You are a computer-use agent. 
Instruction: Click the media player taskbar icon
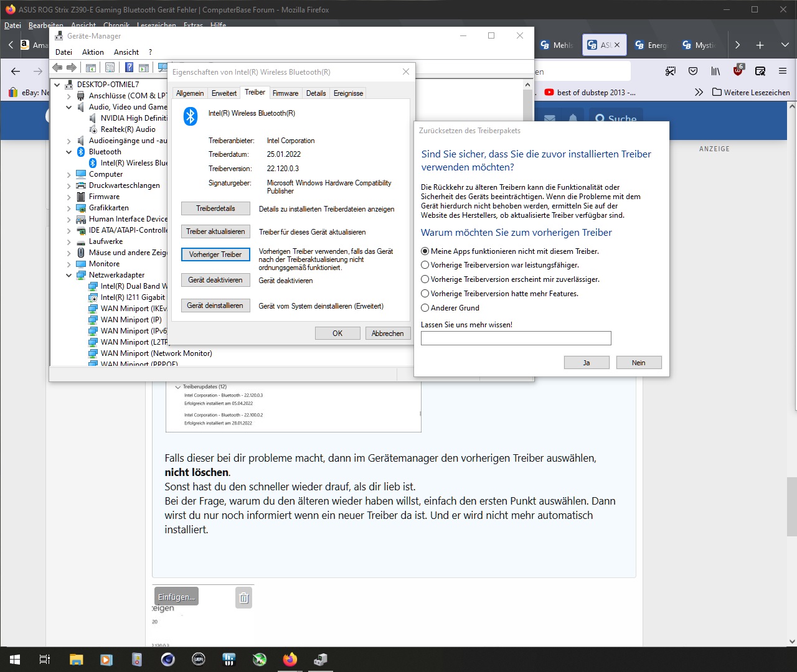pyautogui.click(x=106, y=660)
